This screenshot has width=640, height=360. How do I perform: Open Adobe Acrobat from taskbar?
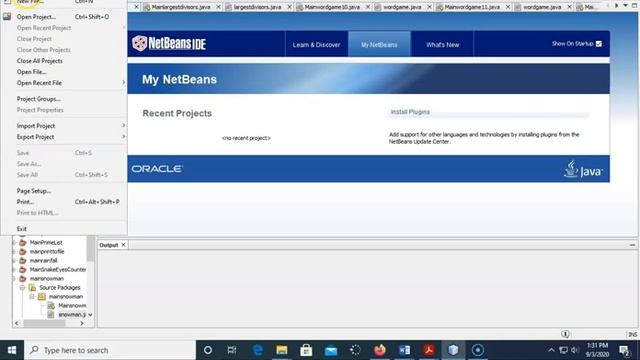pos(429,350)
